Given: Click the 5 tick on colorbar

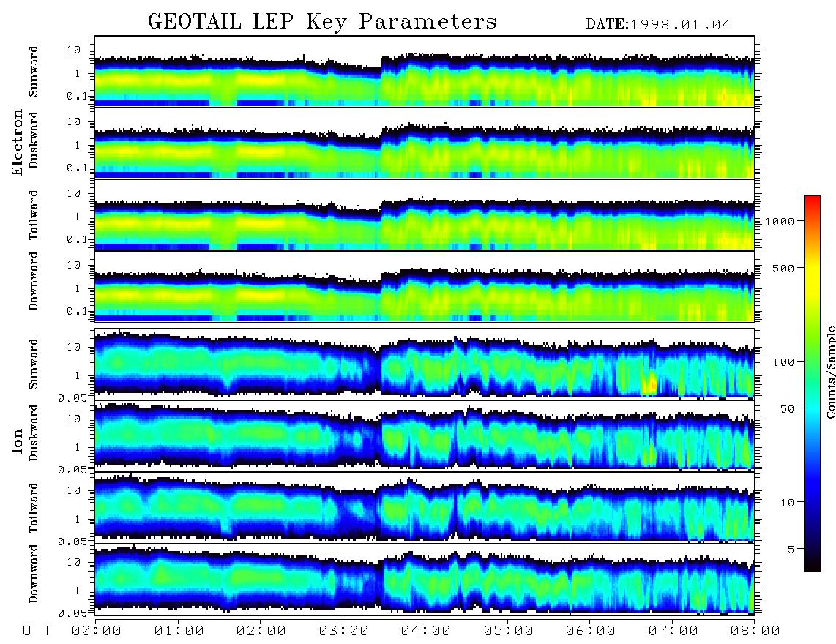Looking at the screenshot, I should point(791,549).
